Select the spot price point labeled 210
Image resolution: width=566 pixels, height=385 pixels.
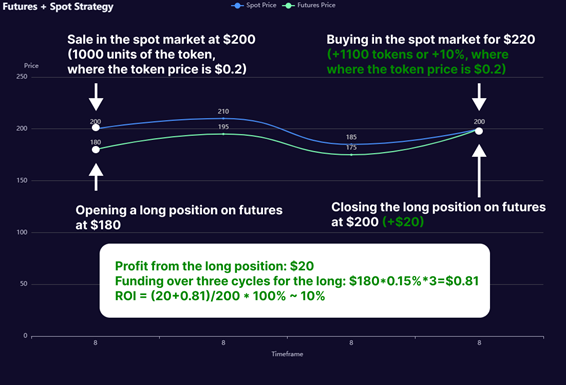(x=223, y=118)
